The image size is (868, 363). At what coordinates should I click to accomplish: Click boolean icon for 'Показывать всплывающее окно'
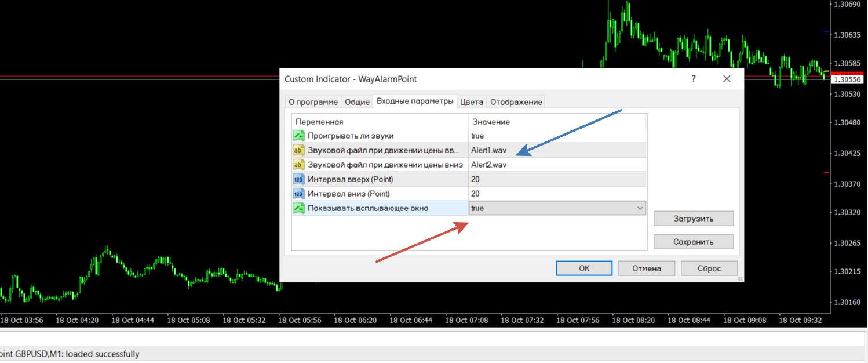pyautogui.click(x=299, y=208)
